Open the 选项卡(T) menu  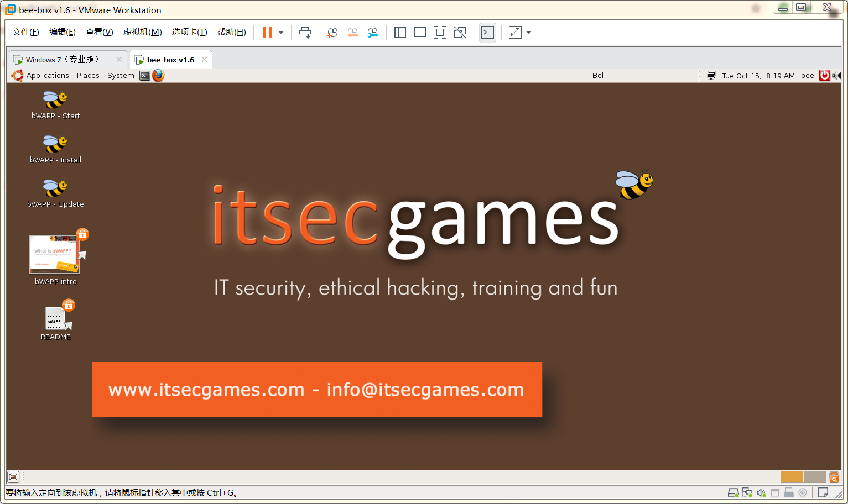click(189, 32)
